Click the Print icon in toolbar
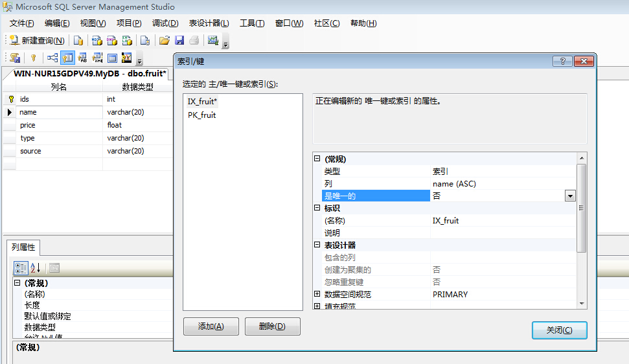Screen dimensions: 629x364 [x=194, y=40]
